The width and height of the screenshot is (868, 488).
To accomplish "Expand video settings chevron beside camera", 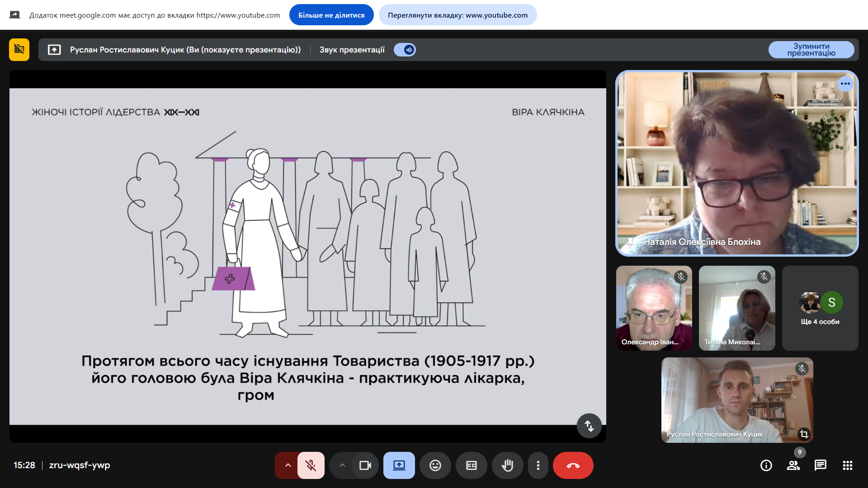I will click(x=342, y=465).
